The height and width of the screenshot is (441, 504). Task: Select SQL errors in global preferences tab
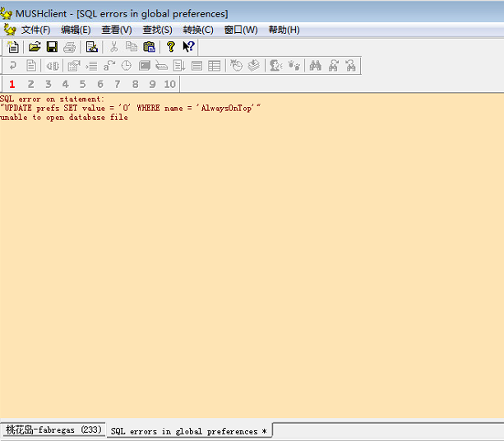click(x=188, y=431)
